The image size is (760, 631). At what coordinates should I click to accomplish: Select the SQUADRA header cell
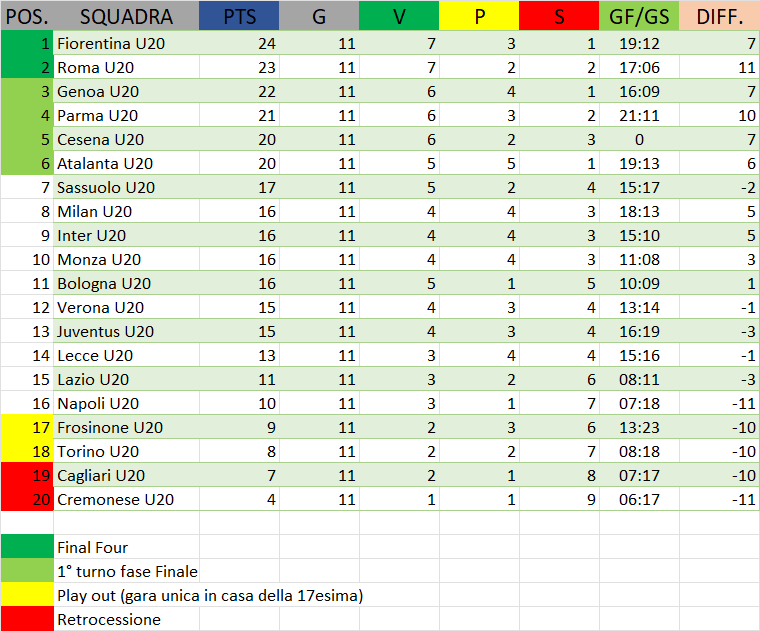pyautogui.click(x=126, y=17)
